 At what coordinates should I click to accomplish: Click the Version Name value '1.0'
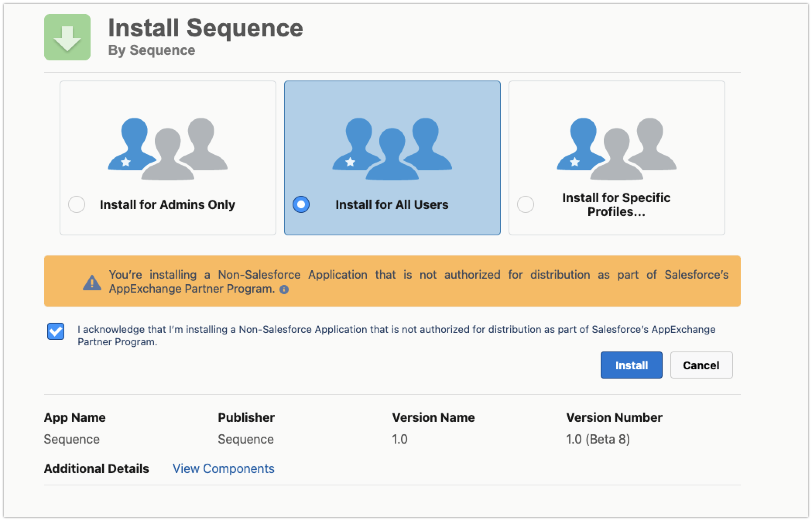click(399, 439)
